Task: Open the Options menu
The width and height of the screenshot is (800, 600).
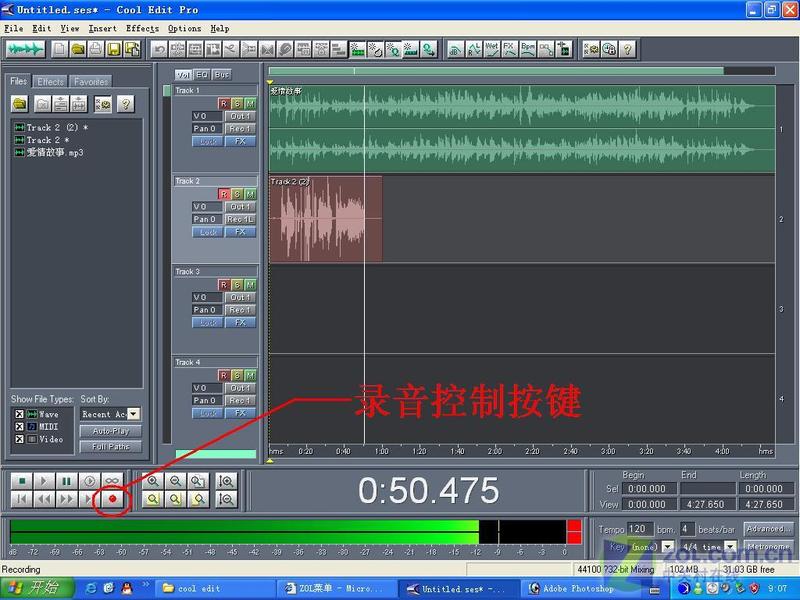Action: pyautogui.click(x=185, y=29)
